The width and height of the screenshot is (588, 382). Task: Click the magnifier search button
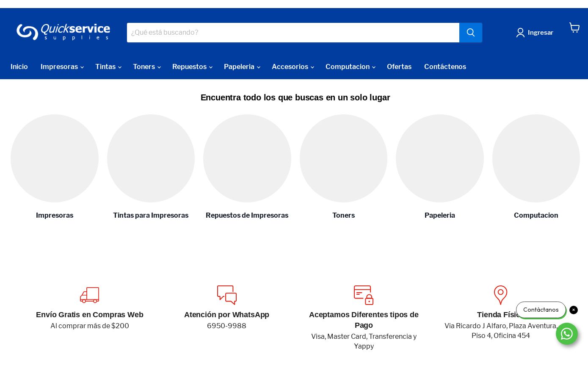pos(470,33)
